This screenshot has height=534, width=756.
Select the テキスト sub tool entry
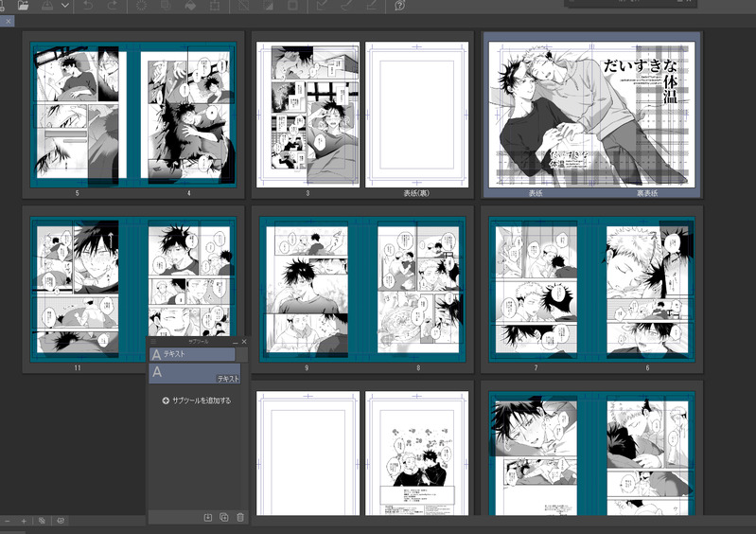click(195, 374)
